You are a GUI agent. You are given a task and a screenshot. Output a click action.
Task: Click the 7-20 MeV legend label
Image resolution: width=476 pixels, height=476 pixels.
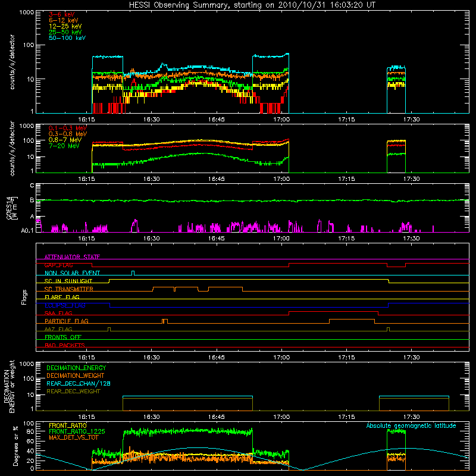tap(64, 146)
